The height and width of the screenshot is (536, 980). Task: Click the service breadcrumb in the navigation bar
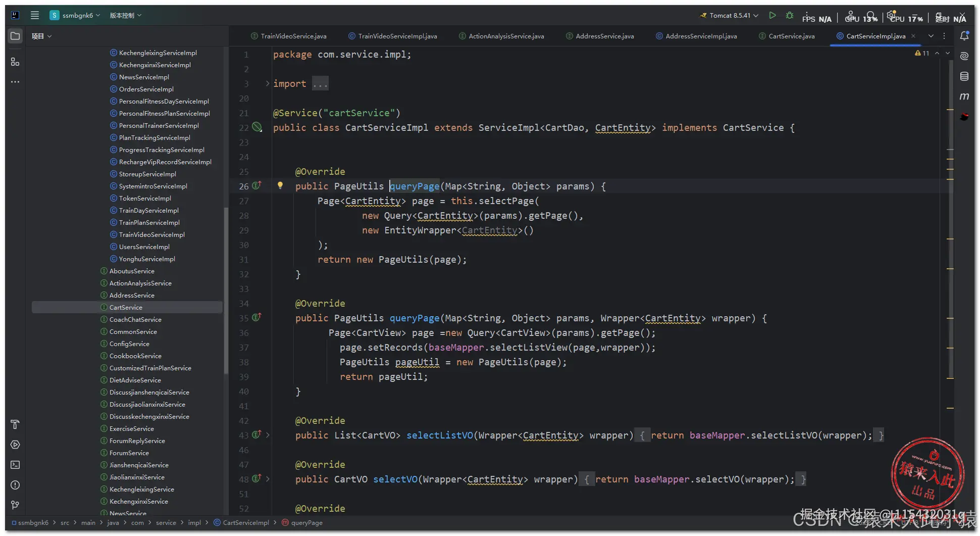(x=166, y=523)
